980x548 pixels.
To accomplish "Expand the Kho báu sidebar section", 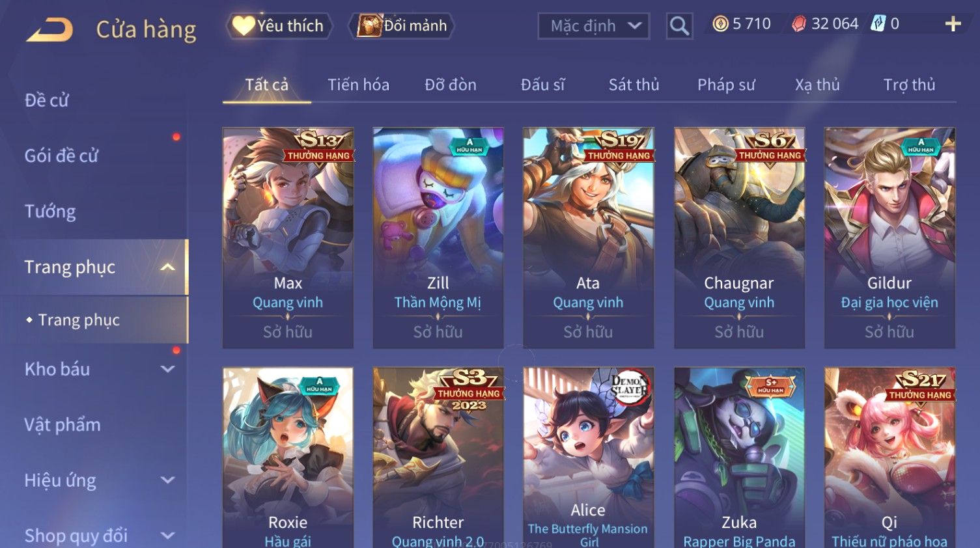I will (168, 369).
